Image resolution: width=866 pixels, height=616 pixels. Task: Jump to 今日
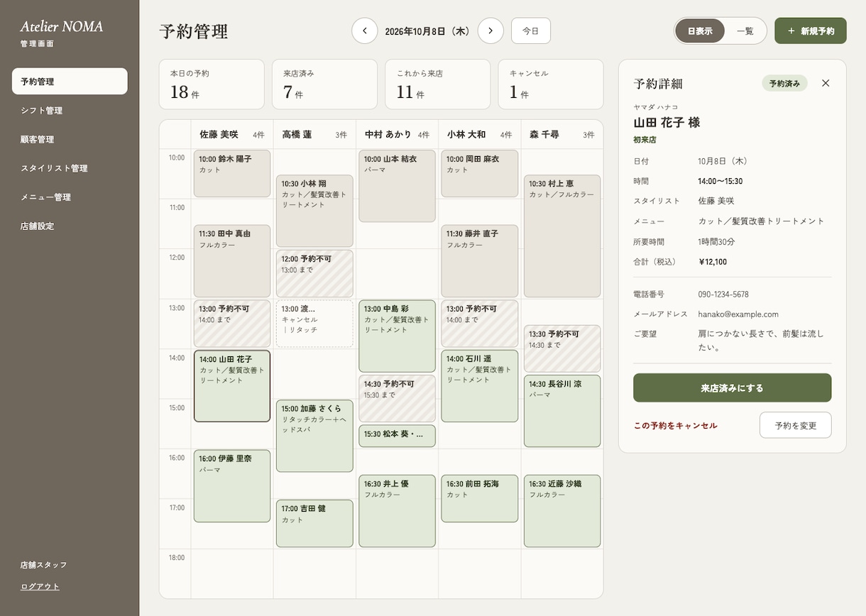[531, 31]
